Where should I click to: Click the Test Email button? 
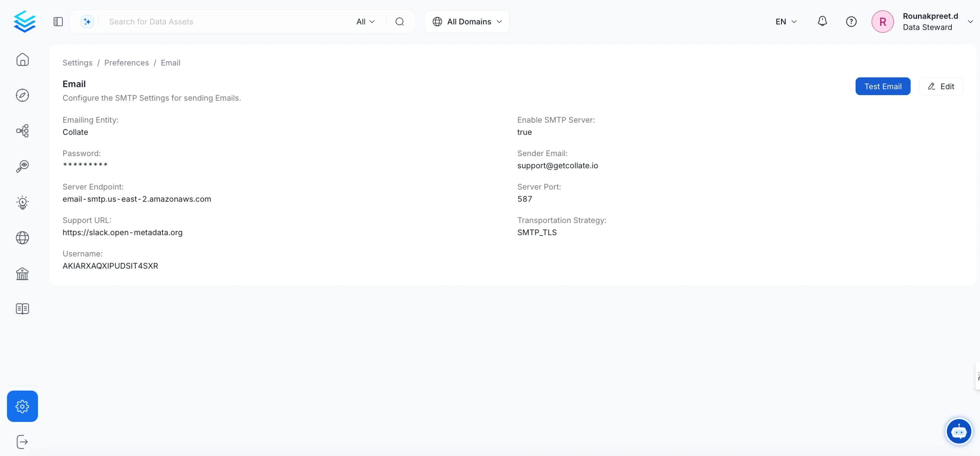882,86
